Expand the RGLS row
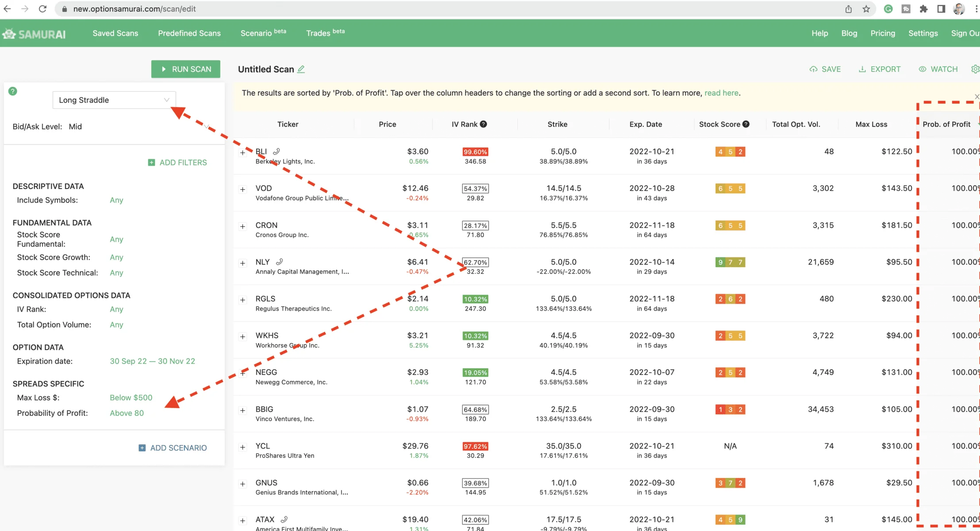The width and height of the screenshot is (980, 531). [x=242, y=300]
